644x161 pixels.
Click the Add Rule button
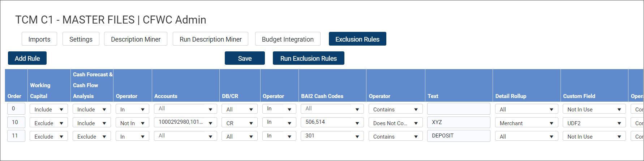point(27,58)
